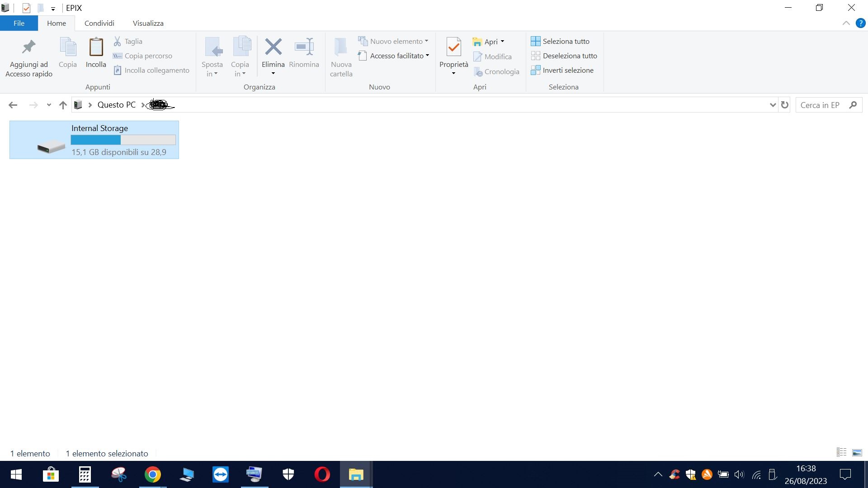This screenshot has width=868, height=488.
Task: Switch to large icons view button
Action: click(x=857, y=452)
